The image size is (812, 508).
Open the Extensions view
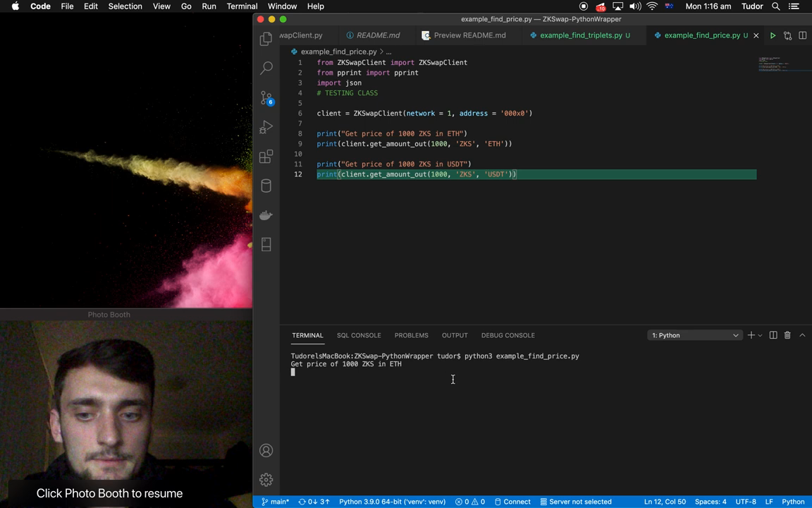point(266,156)
